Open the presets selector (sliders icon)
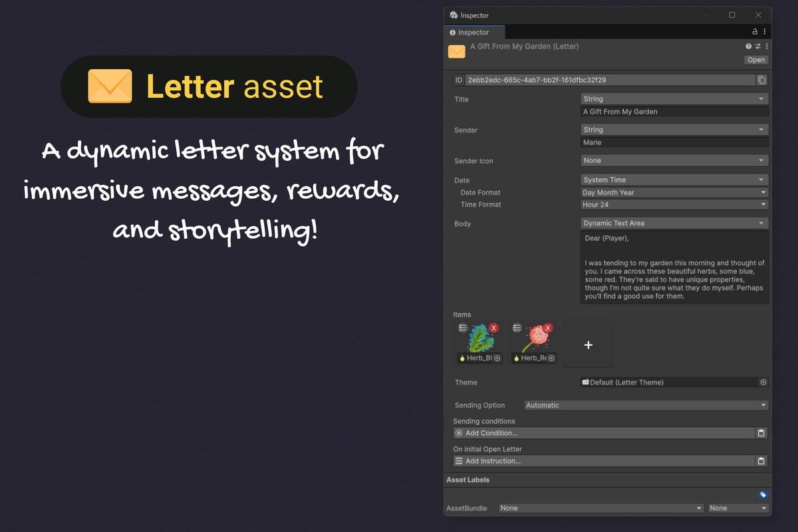798x532 pixels. click(757, 46)
